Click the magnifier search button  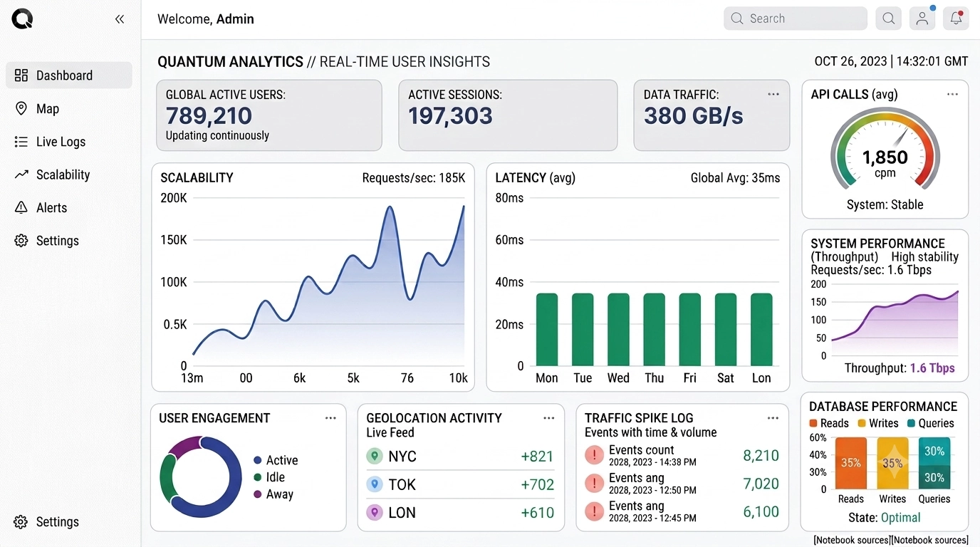[889, 19]
